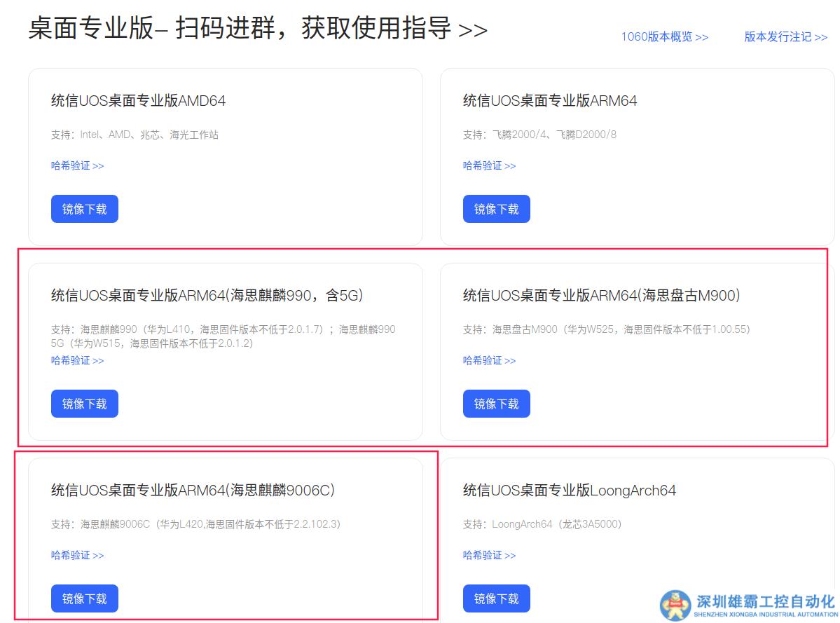Open hash verification for LoongArch64 edition
The image size is (840, 623).
(489, 555)
